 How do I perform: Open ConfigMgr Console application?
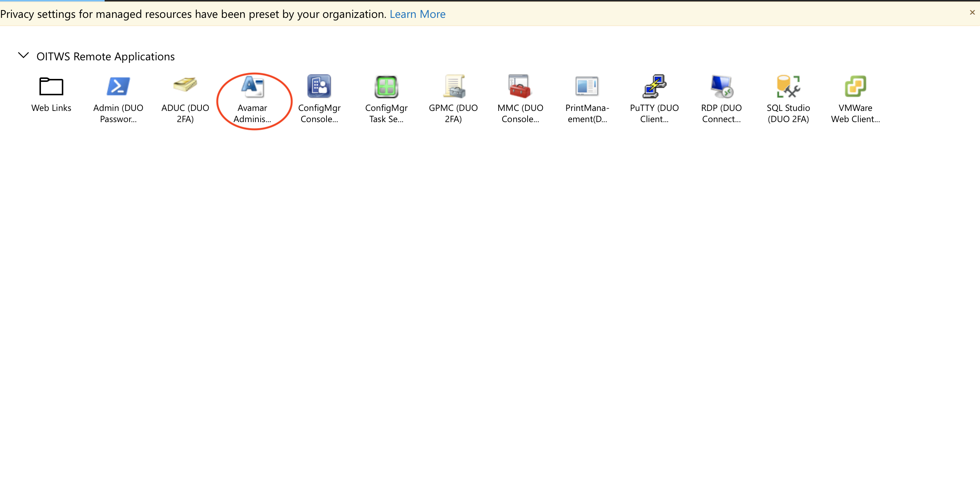click(319, 86)
